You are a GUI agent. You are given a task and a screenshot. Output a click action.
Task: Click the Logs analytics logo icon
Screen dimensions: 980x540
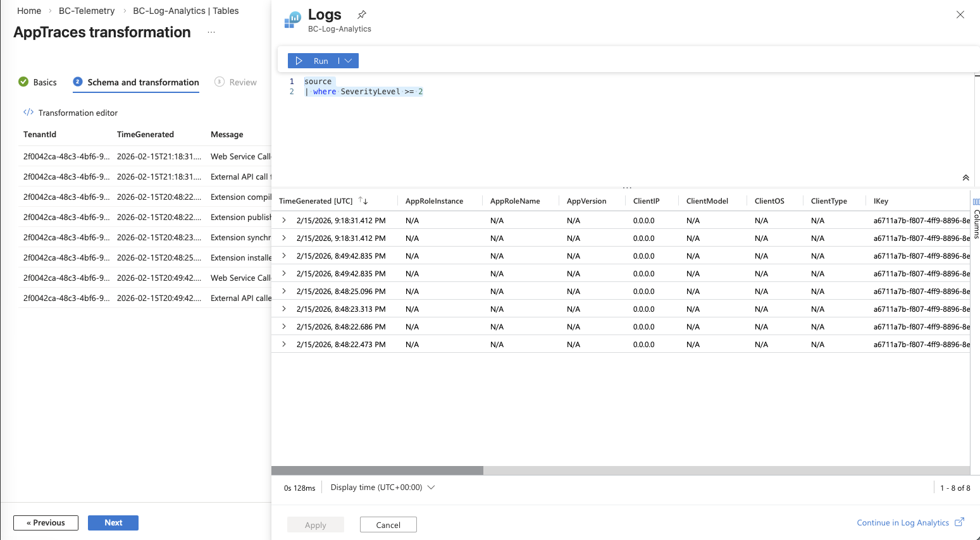tap(292, 20)
